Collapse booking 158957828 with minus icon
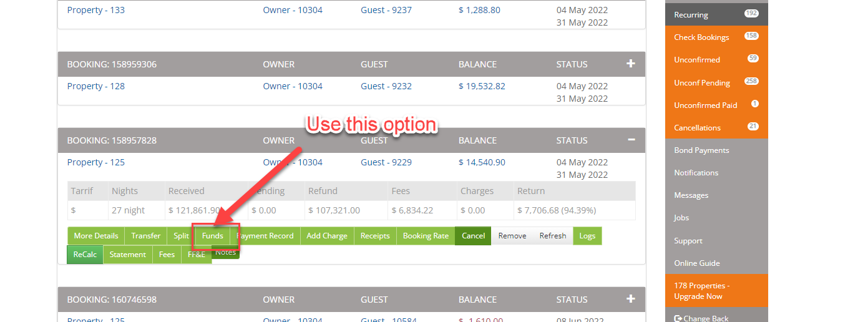The width and height of the screenshot is (868, 322). (x=631, y=140)
